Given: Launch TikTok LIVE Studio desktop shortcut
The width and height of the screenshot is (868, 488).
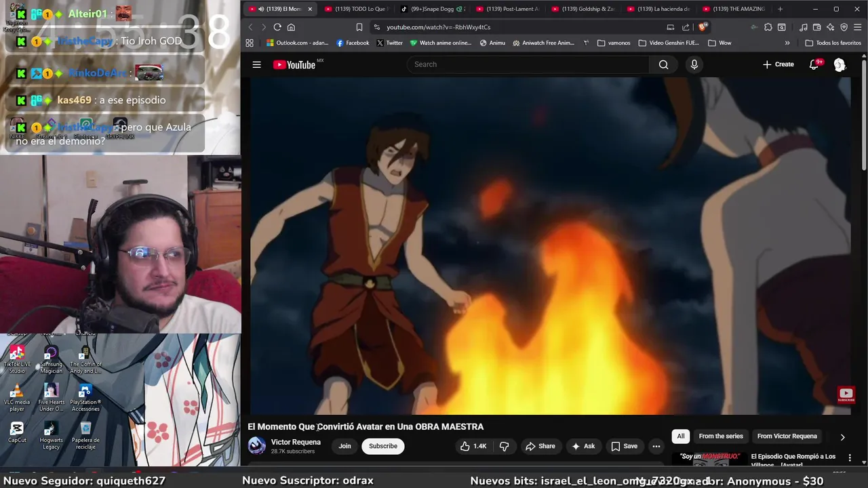Looking at the screenshot, I should coord(17,359).
